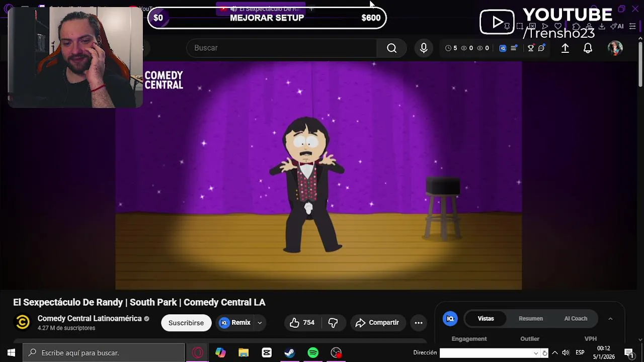Open the chat bubble icon in header
The width and height of the screenshot is (644, 362).
point(541,48)
